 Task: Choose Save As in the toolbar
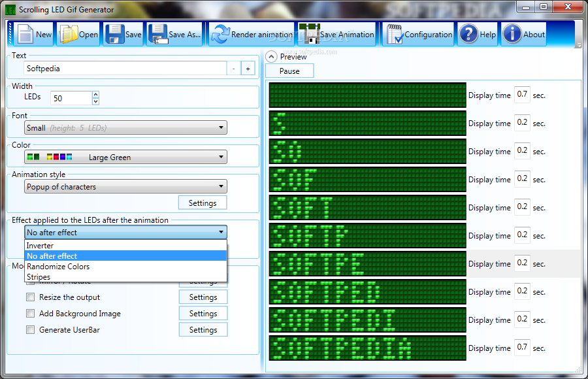coord(174,34)
